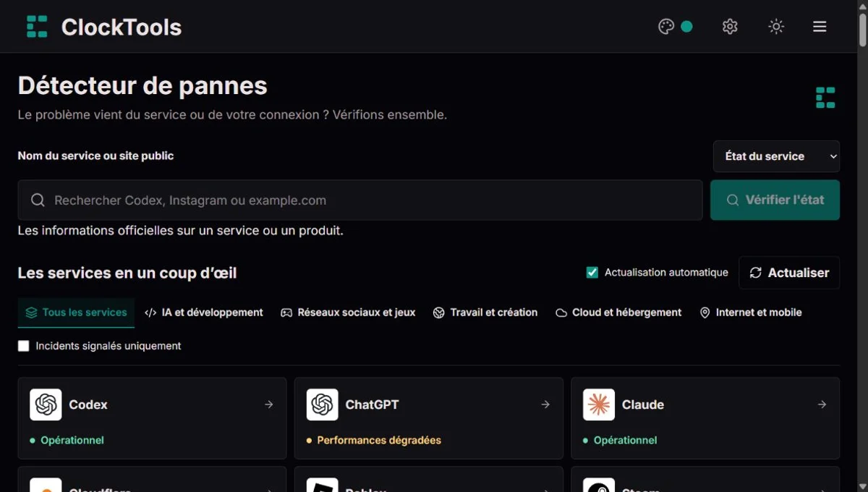Click the green logo beside the page title
This screenshot has height=492, width=868.
[825, 98]
